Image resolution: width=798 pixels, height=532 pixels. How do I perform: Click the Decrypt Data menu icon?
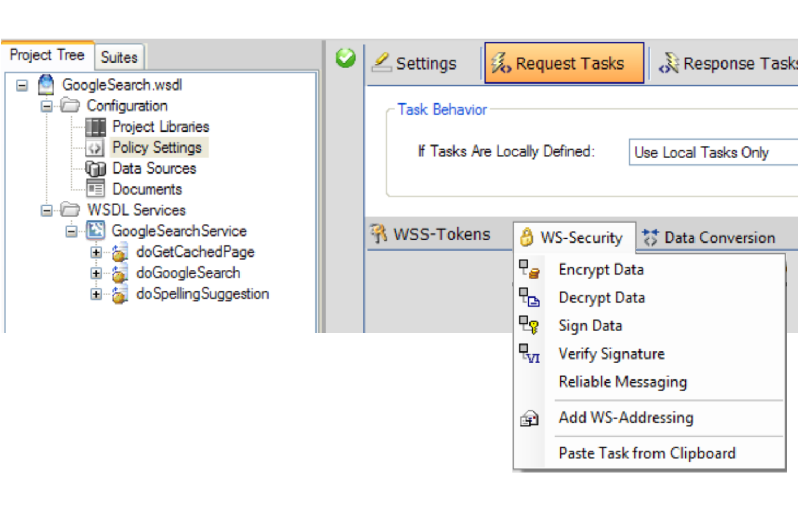pyautogui.click(x=529, y=297)
